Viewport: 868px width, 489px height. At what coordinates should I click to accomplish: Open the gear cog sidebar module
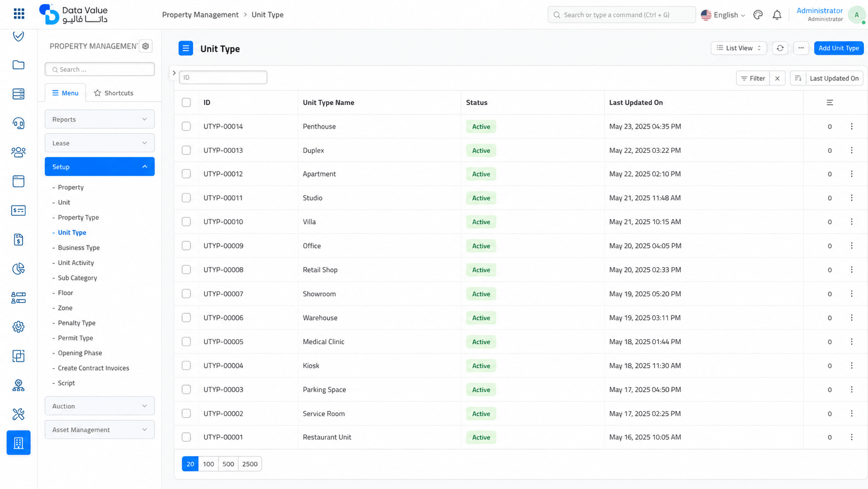19,327
